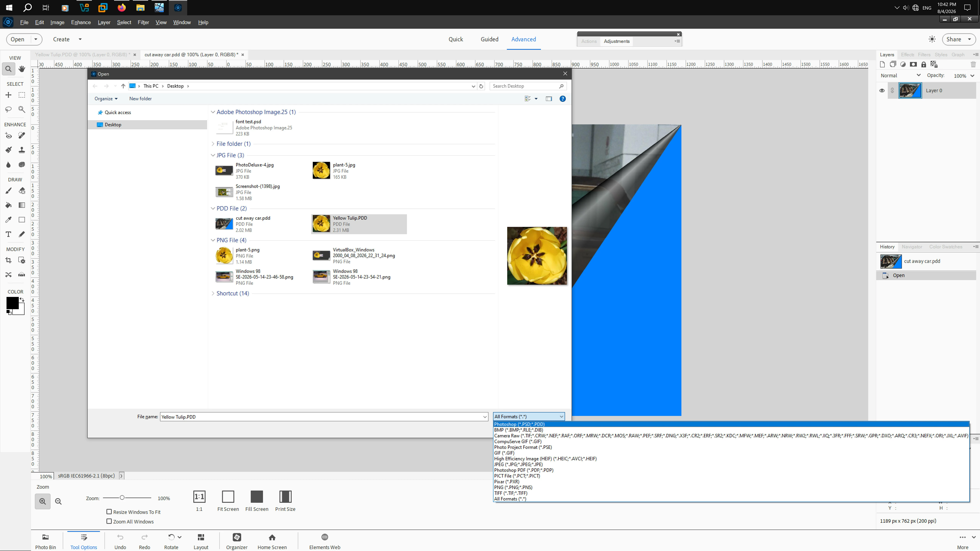Select the Gradient tool
This screenshot has width=980, height=551.
pos(22,205)
